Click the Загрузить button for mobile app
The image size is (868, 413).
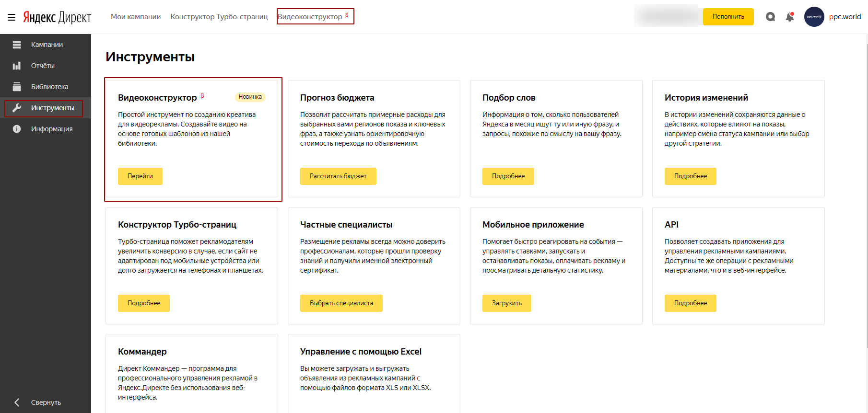(507, 303)
